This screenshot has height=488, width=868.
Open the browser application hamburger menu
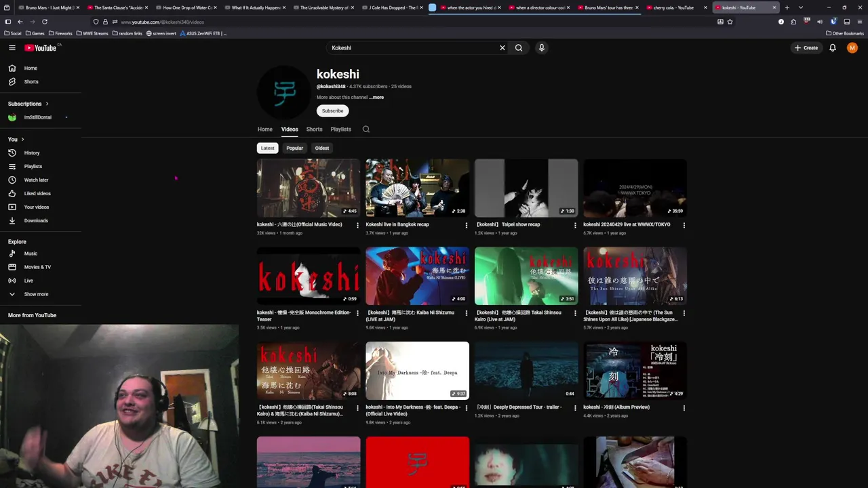coord(859,22)
